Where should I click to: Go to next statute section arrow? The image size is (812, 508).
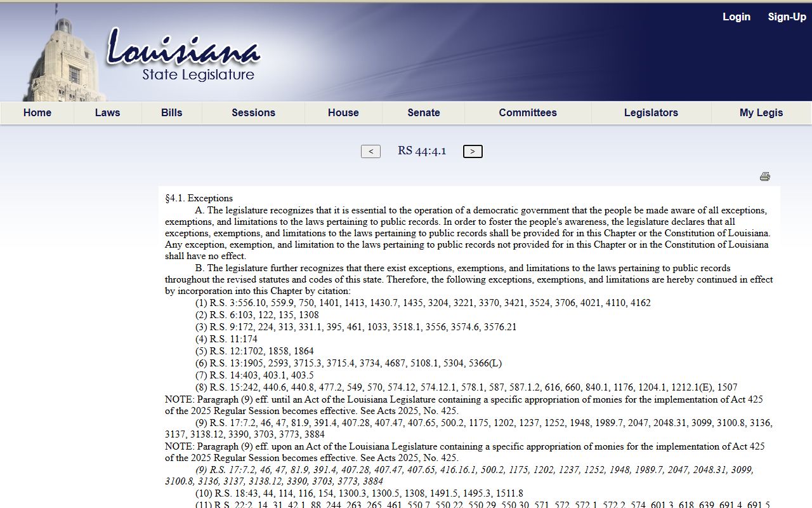[473, 151]
